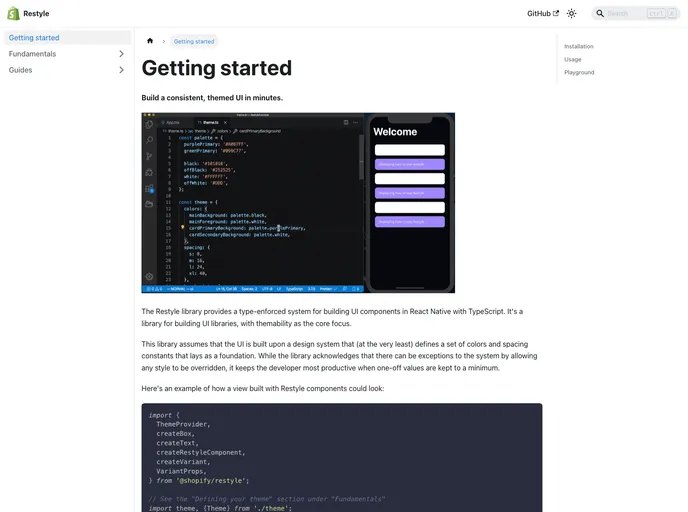688x512 pixels.
Task: Click the Shopify bag logo icon
Action: 13,13
